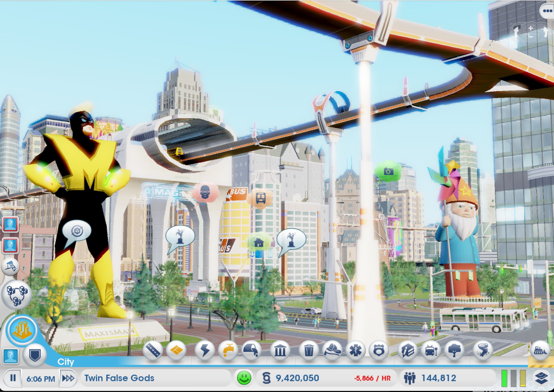Click the treasury amount 9,420,050
This screenshot has width=554, height=392.
pyautogui.click(x=297, y=378)
